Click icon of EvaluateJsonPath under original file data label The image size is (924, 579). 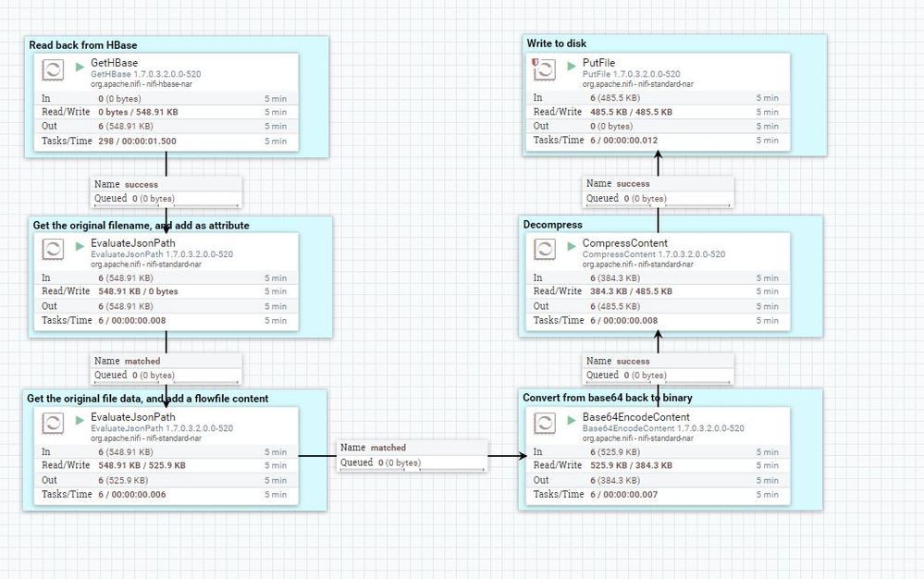pyautogui.click(x=53, y=423)
